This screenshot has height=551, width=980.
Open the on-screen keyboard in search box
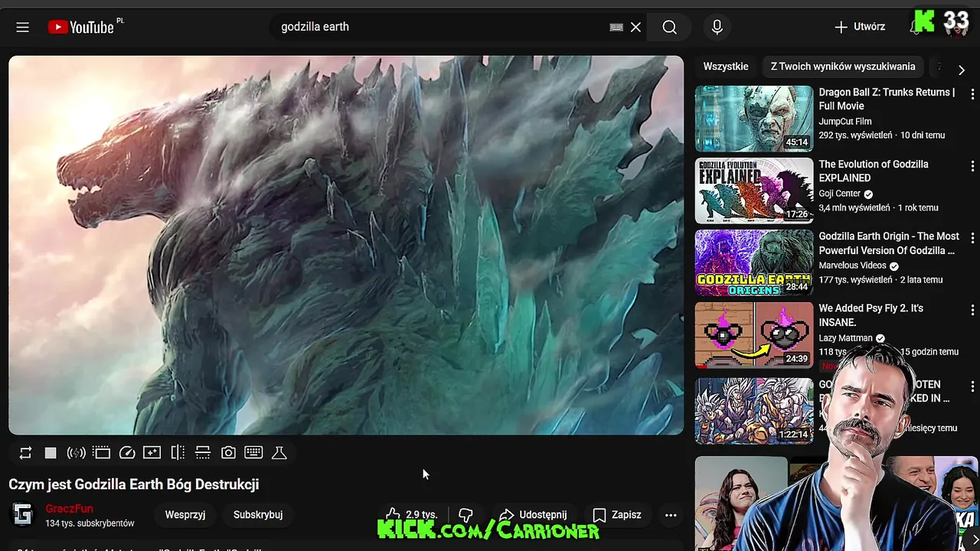[x=616, y=28]
